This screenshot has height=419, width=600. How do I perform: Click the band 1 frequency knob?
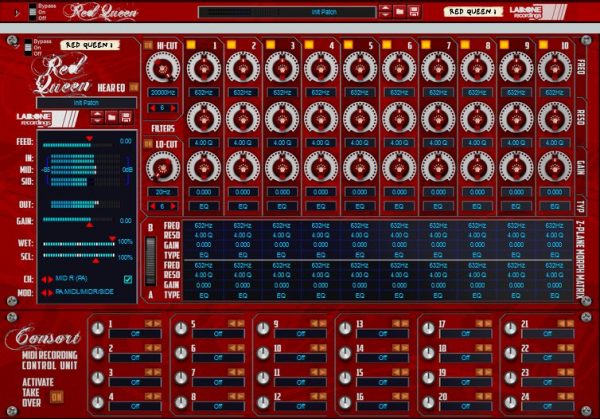(202, 68)
